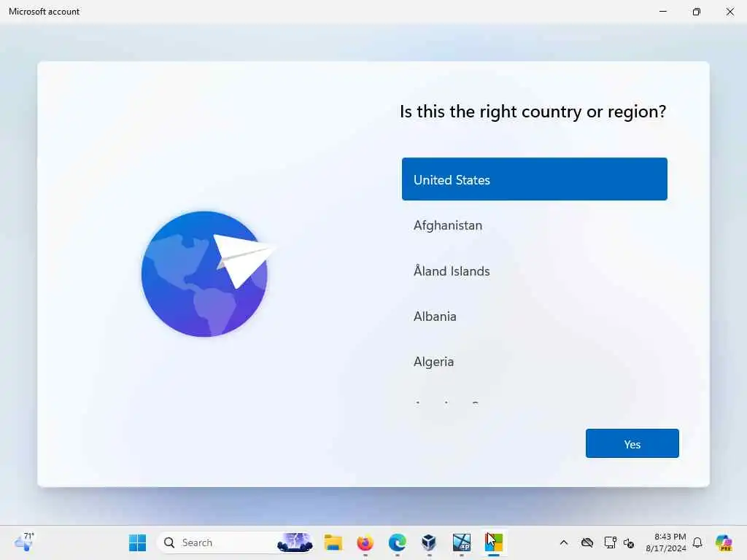
Task: Select Åland Islands entry
Action: [534, 271]
